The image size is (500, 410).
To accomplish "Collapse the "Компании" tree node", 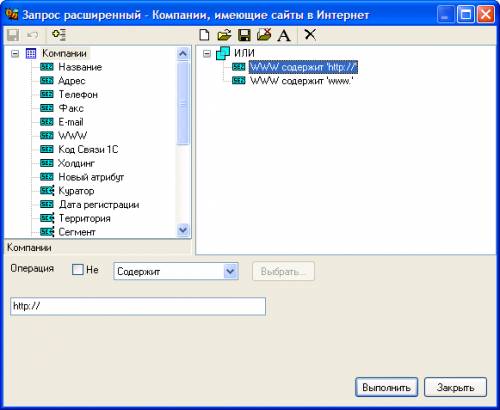I will point(15,53).
